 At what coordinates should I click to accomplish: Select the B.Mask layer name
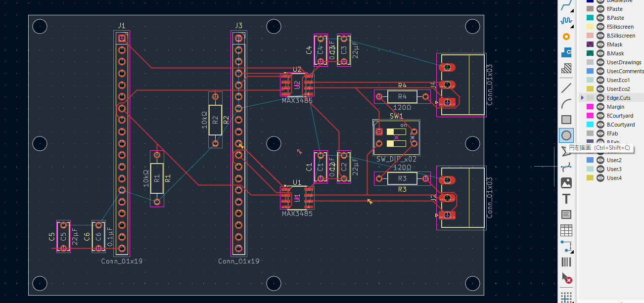coord(615,53)
